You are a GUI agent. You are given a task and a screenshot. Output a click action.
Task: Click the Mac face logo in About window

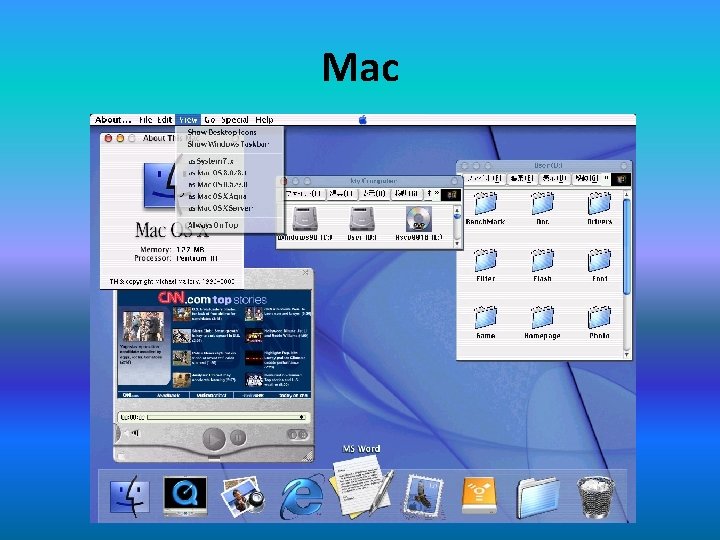tap(161, 187)
